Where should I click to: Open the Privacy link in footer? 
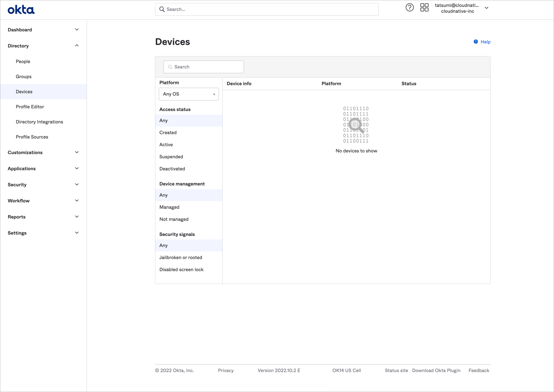pyautogui.click(x=226, y=370)
